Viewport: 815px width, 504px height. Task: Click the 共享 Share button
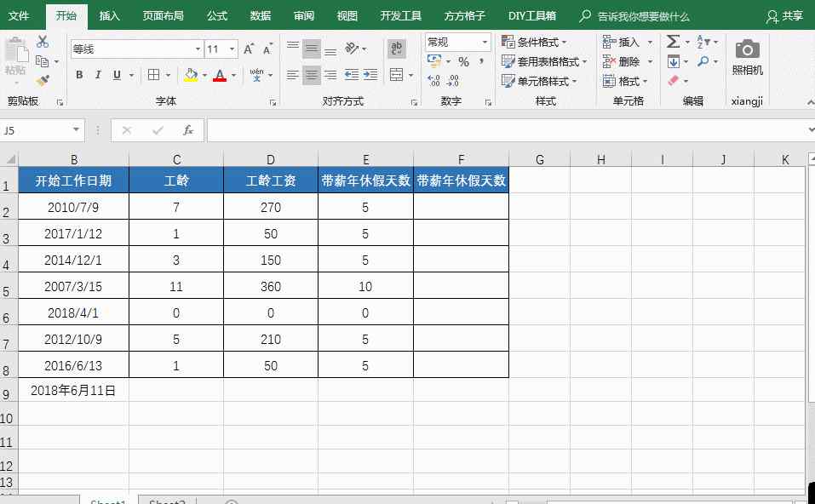pyautogui.click(x=785, y=17)
